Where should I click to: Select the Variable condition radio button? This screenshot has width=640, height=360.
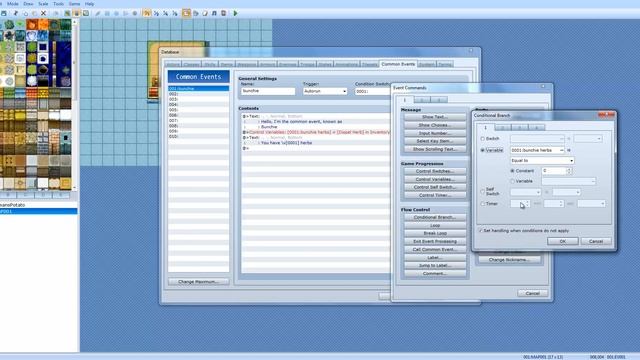[482, 150]
